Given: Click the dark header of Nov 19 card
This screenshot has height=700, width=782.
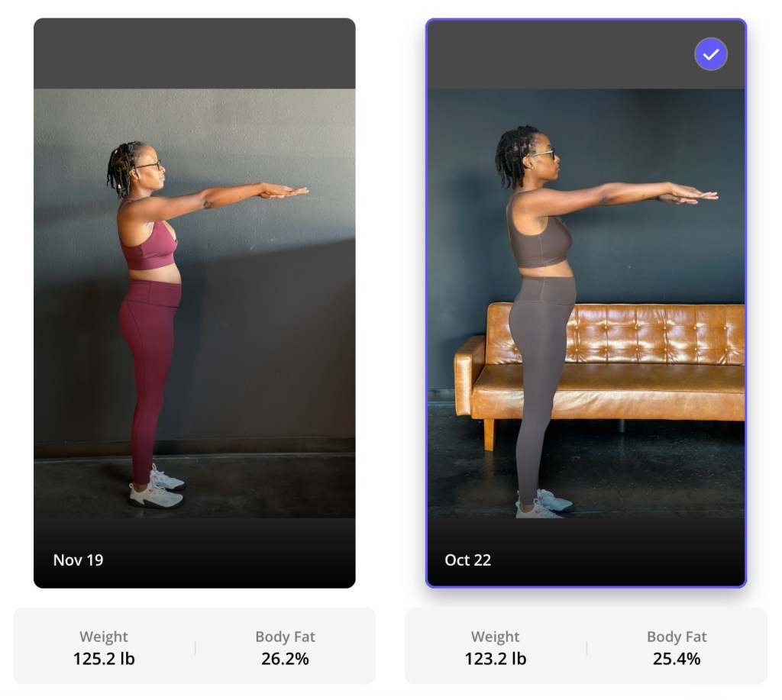Looking at the screenshot, I should [195, 54].
